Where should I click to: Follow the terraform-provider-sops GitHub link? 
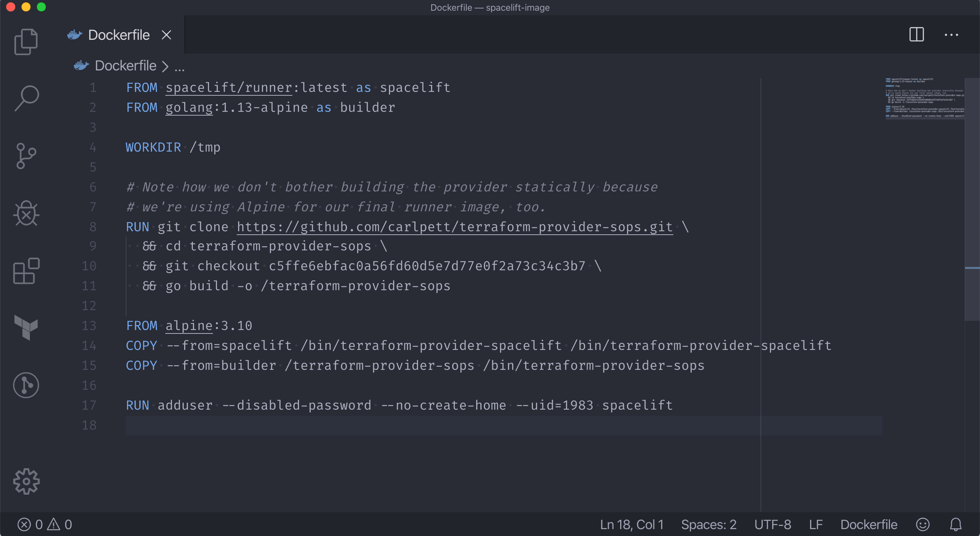tap(455, 227)
